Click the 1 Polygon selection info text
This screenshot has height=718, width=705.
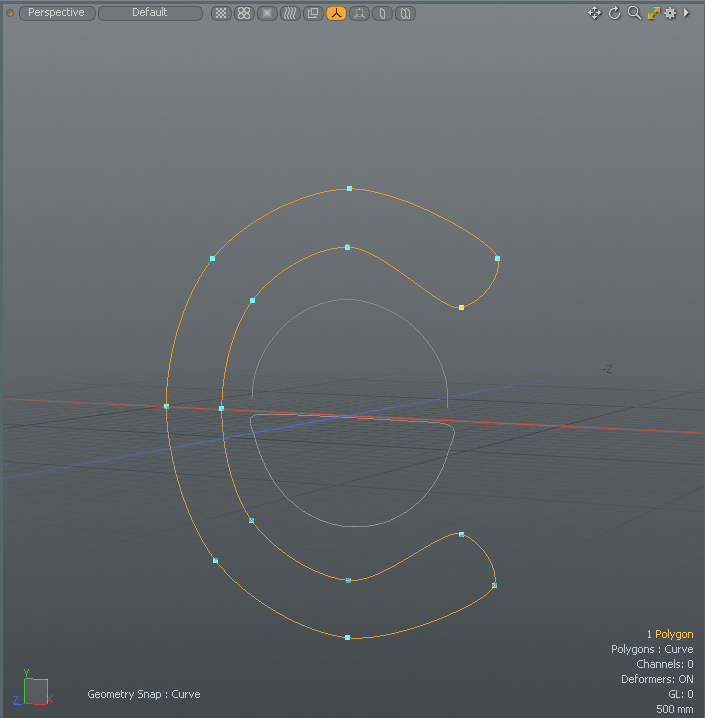tap(669, 634)
